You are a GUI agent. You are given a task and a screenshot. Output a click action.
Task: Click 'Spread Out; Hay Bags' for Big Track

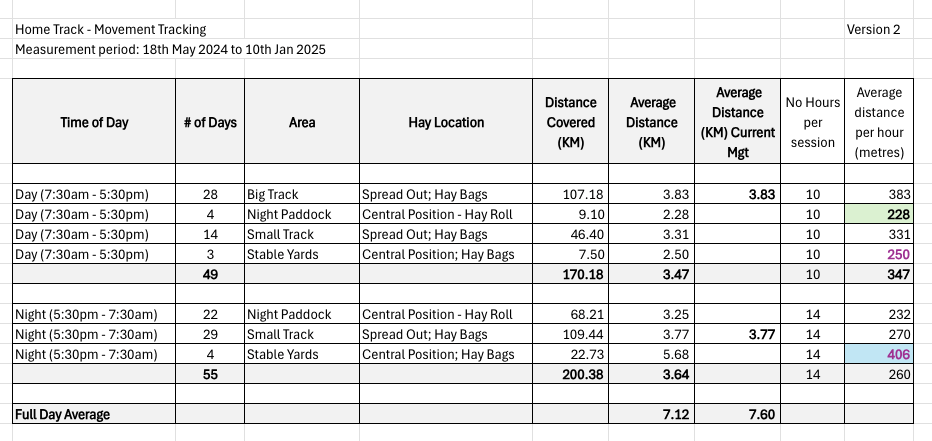446,194
